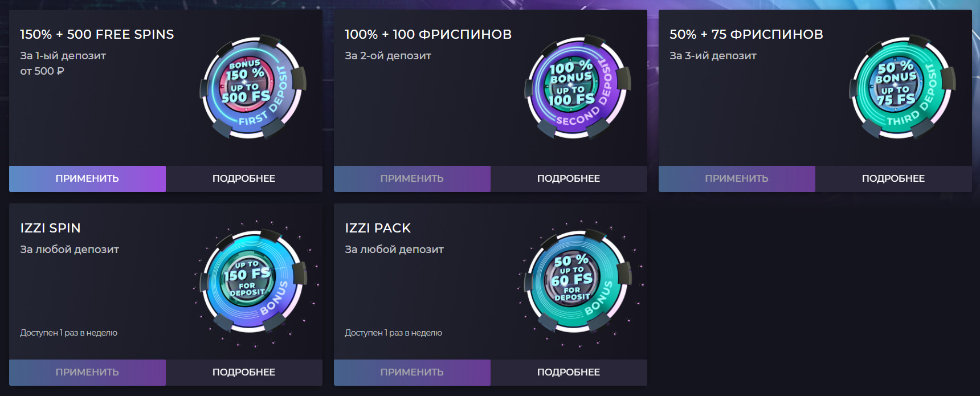Select the "50% + 75 ФРИСПИНОВ" heading

(x=746, y=34)
